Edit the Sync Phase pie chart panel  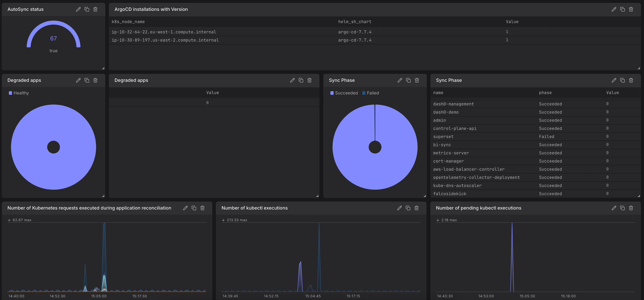(400, 80)
